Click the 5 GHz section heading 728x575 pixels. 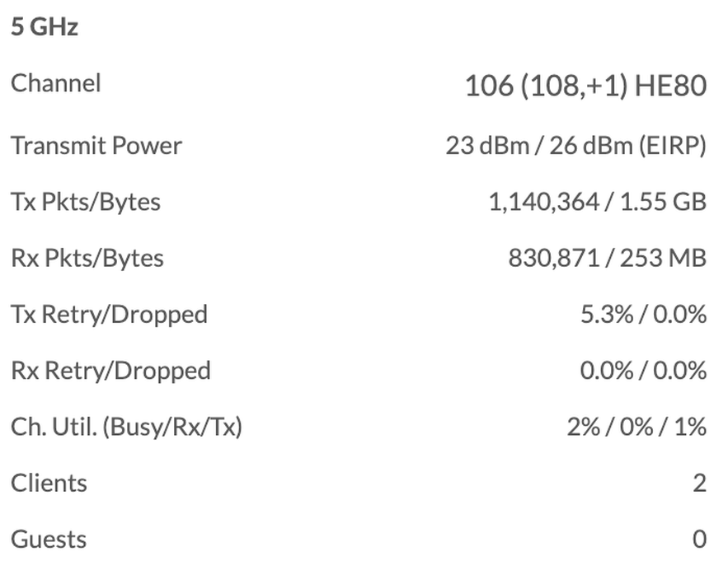click(x=45, y=27)
